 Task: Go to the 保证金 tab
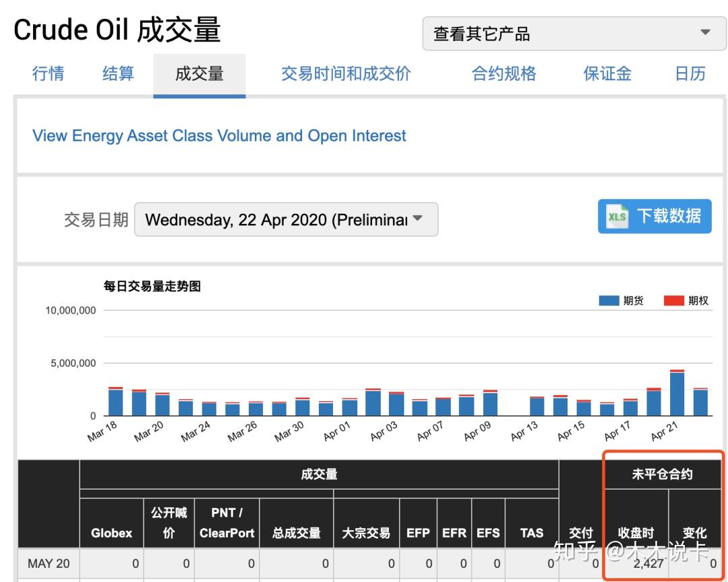tap(607, 74)
